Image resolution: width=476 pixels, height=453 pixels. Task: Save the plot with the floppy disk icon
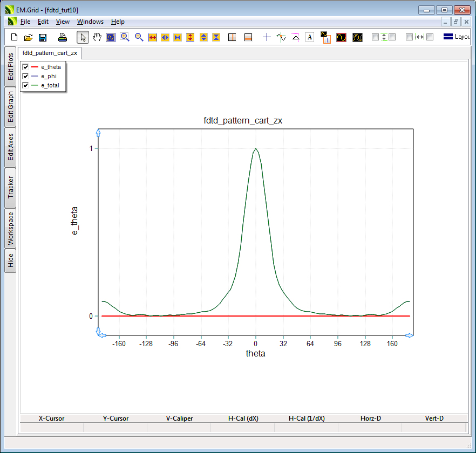point(43,37)
